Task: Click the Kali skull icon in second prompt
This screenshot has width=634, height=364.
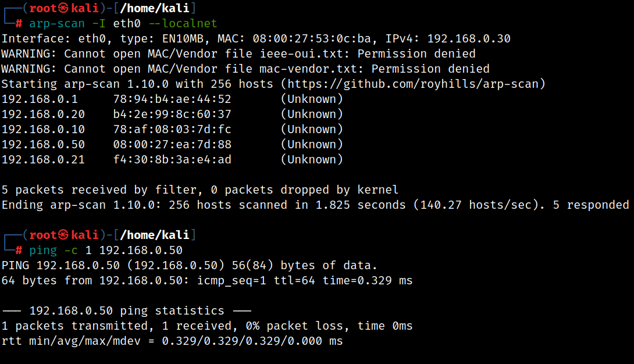Action: 63,235
